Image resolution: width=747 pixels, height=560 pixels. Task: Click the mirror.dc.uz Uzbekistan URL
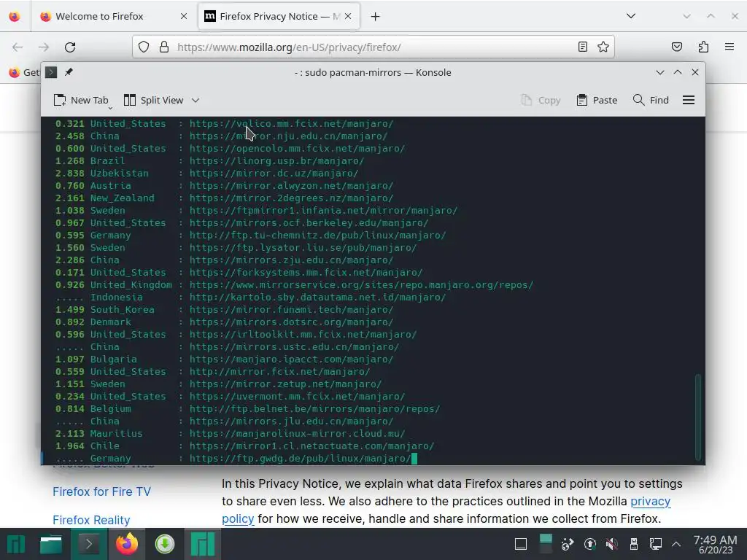point(274,174)
